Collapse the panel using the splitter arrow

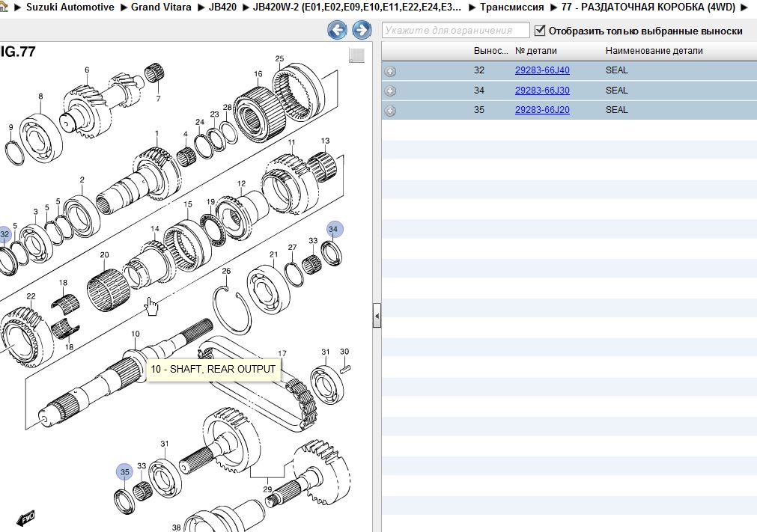(377, 317)
